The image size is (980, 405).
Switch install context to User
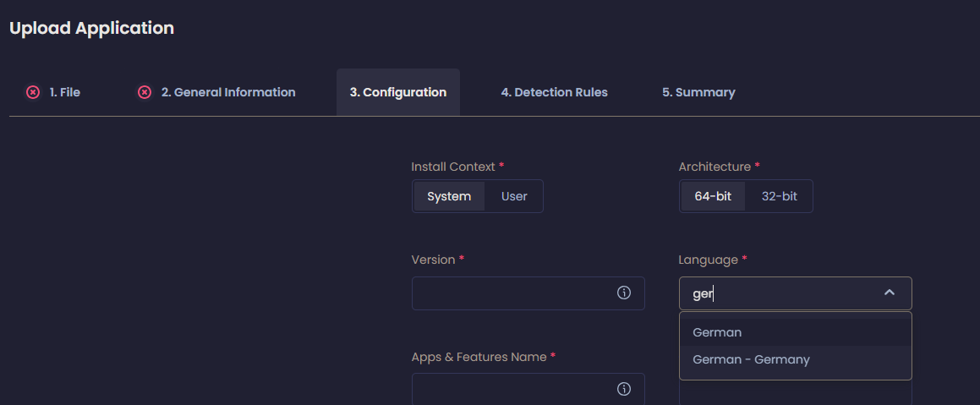coord(514,196)
